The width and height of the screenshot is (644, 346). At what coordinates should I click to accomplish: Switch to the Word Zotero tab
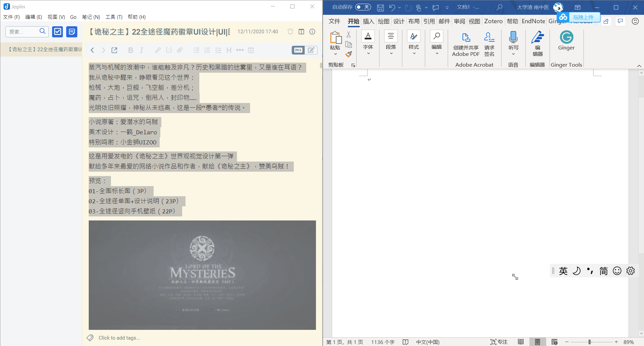[493, 21]
